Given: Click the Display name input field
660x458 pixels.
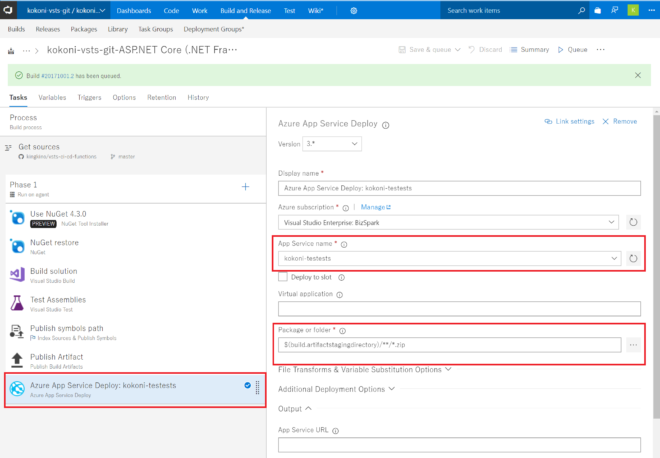Looking at the screenshot, I should [x=459, y=188].
